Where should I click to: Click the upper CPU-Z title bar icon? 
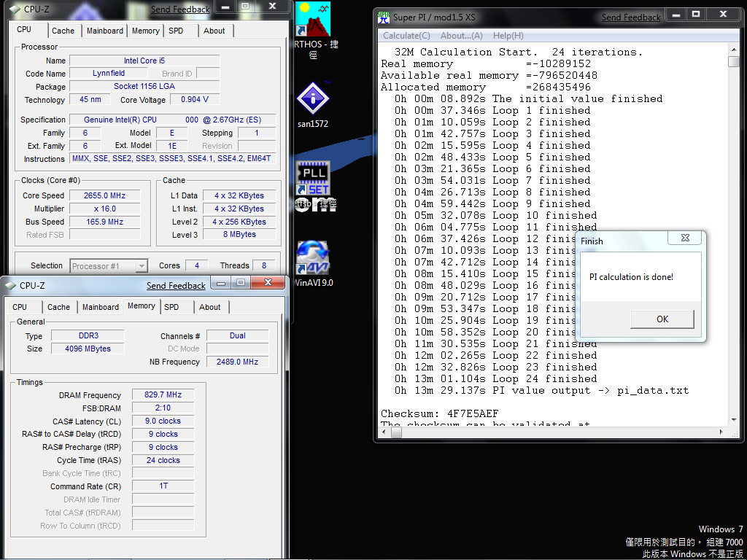tap(15, 9)
